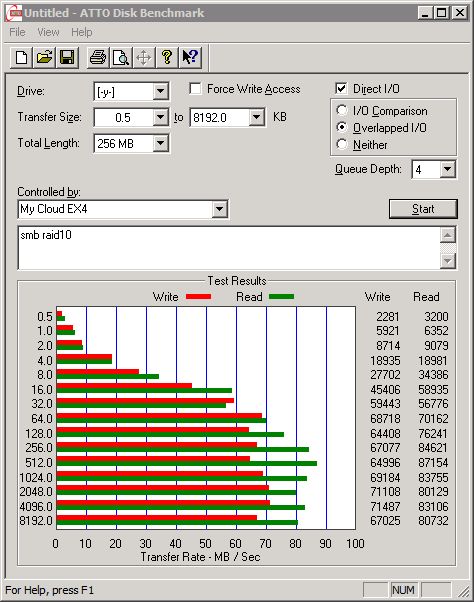
Task: Open the View menu
Action: [x=48, y=32]
